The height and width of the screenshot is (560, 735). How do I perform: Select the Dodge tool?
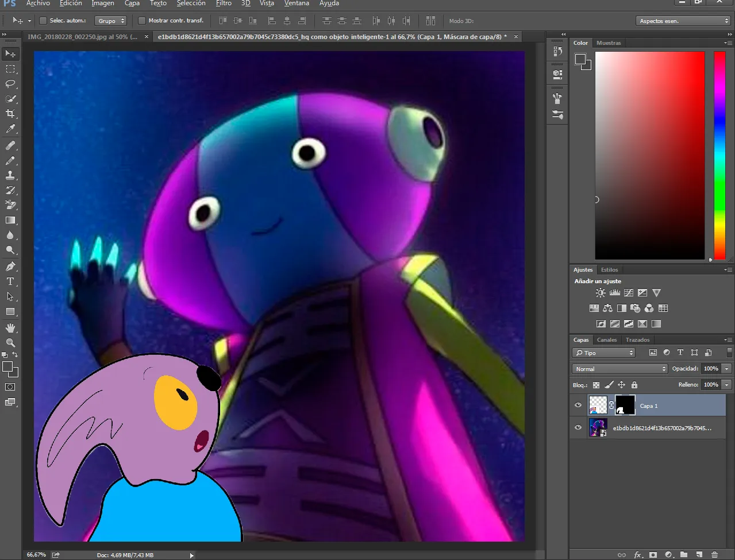pyautogui.click(x=10, y=250)
